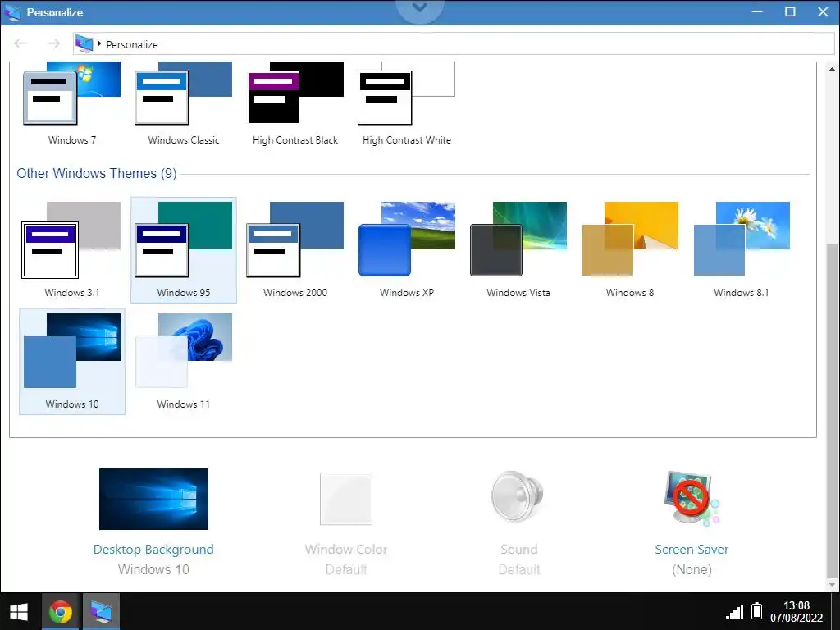840x630 pixels.
Task: Click the show desktop strip
Action: coord(835,612)
